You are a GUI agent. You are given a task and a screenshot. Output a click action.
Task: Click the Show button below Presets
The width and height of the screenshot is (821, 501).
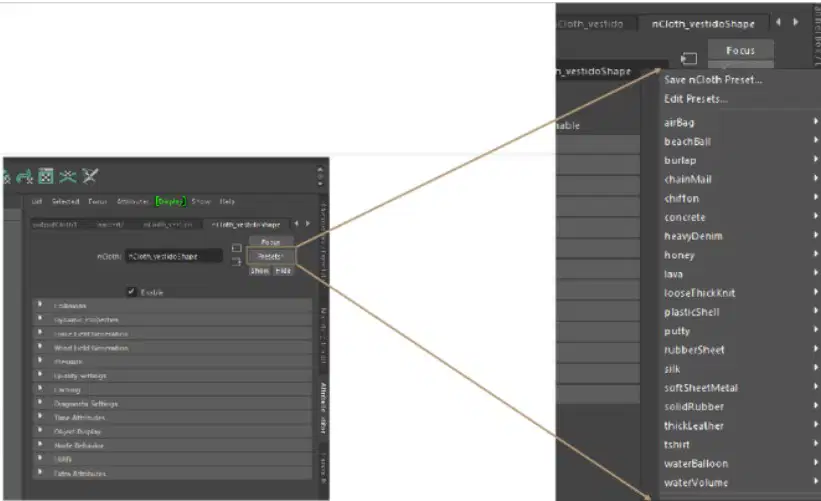[260, 271]
